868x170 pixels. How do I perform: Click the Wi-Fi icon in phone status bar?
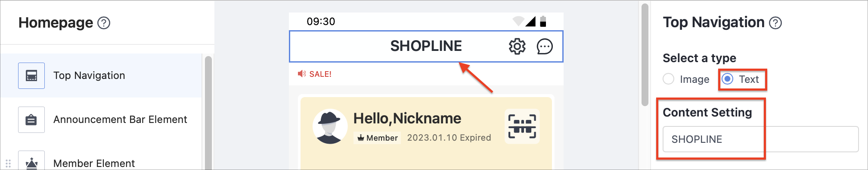click(518, 21)
